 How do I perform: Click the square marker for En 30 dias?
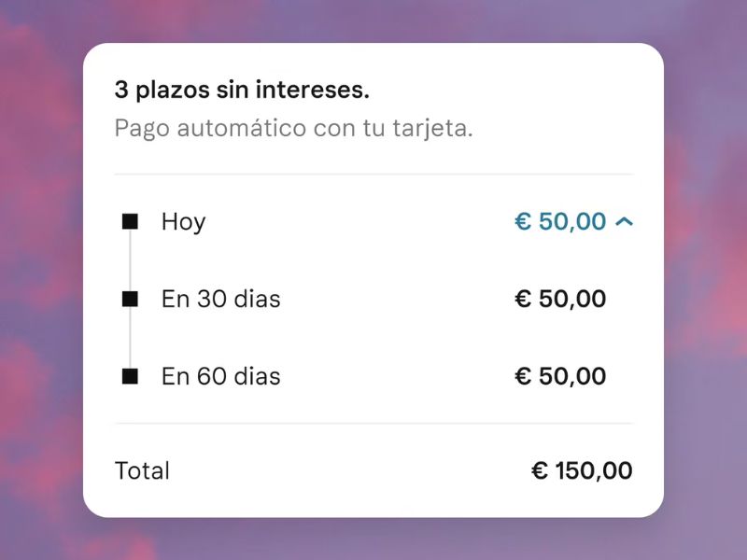[131, 299]
